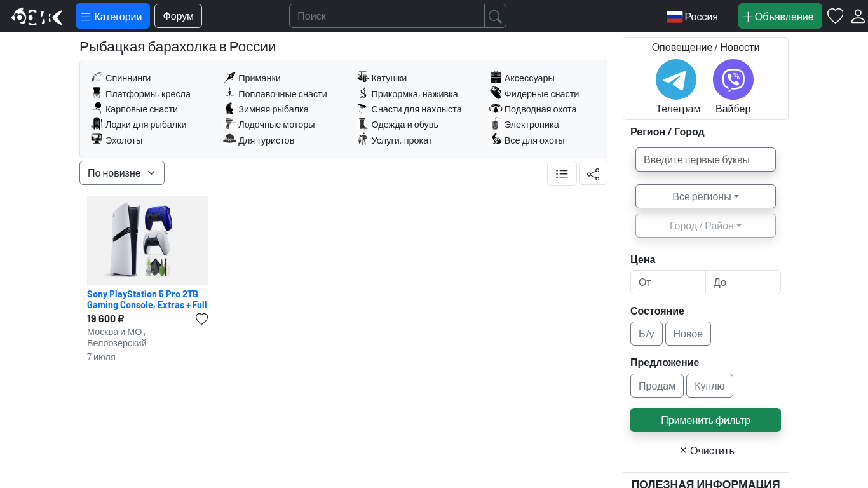Go to site logo home

[37, 16]
